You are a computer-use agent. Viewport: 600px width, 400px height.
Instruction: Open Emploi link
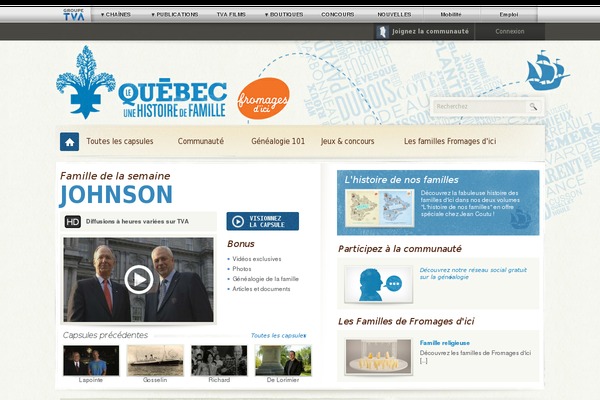pyautogui.click(x=509, y=15)
